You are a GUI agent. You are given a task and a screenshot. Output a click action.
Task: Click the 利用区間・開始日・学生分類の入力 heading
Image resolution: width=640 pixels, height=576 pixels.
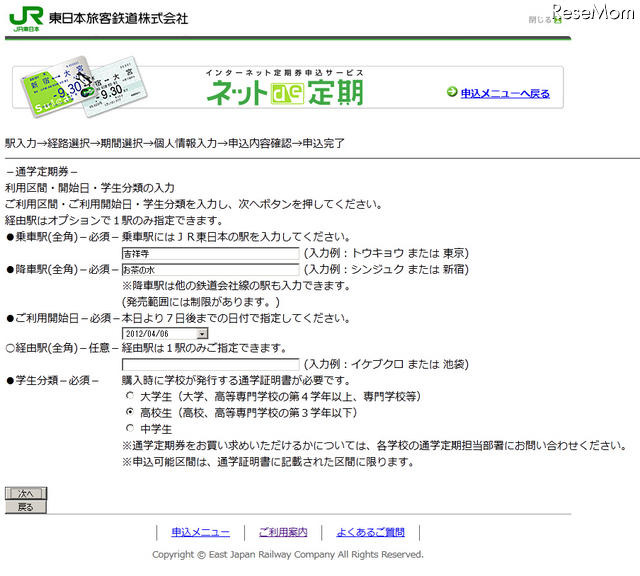(x=90, y=188)
